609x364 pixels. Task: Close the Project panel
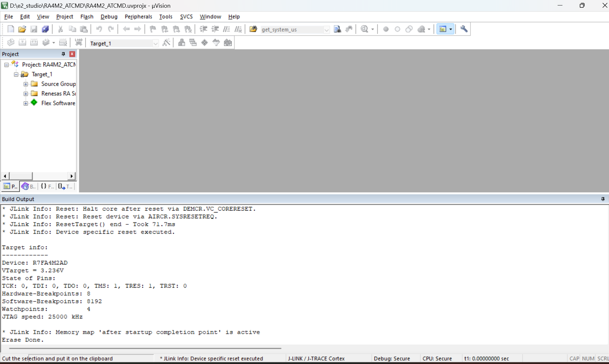pyautogui.click(x=72, y=54)
